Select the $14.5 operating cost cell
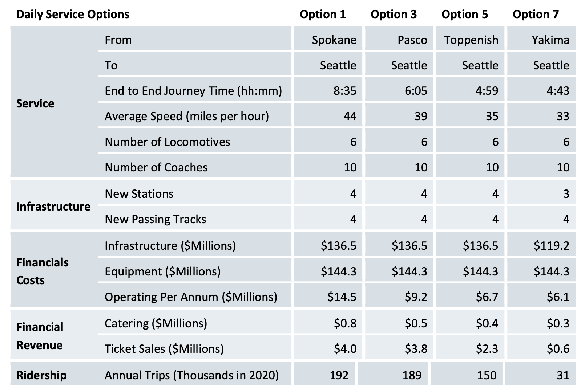Image resolution: width=585 pixels, height=392 pixels. point(342,297)
